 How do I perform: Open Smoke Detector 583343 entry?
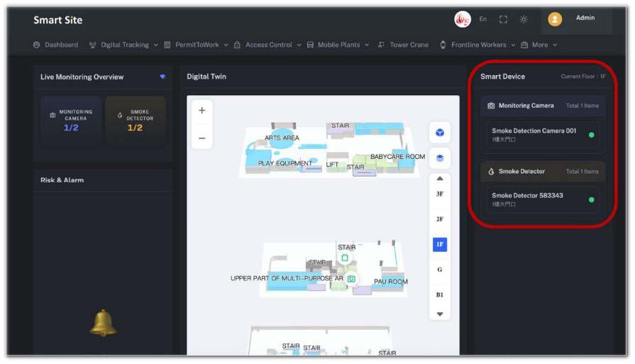pos(543,199)
